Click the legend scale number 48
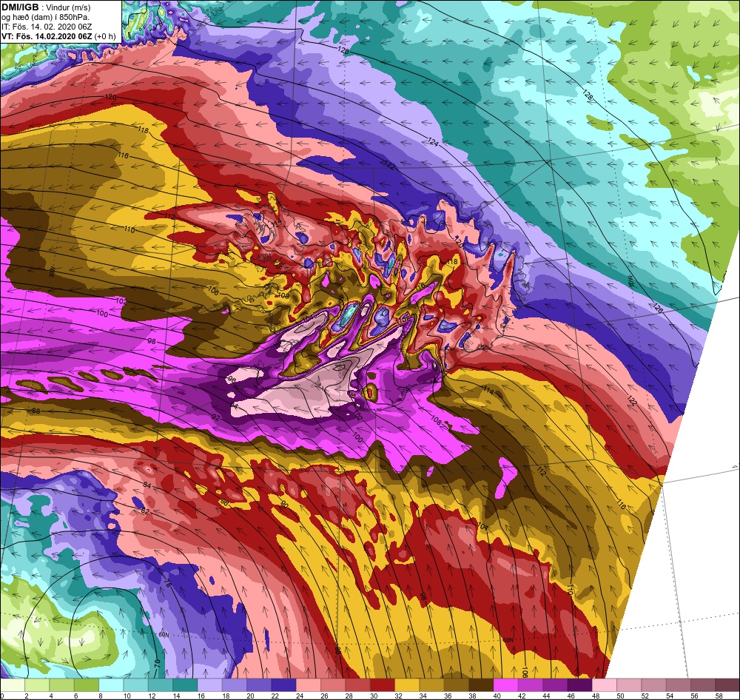The image size is (740, 700). point(596,696)
